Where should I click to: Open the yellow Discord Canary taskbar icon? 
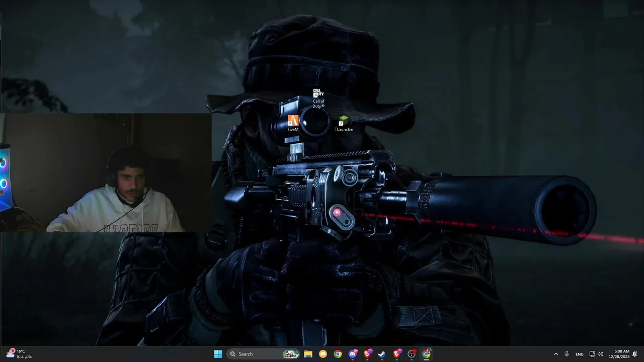(323, 354)
